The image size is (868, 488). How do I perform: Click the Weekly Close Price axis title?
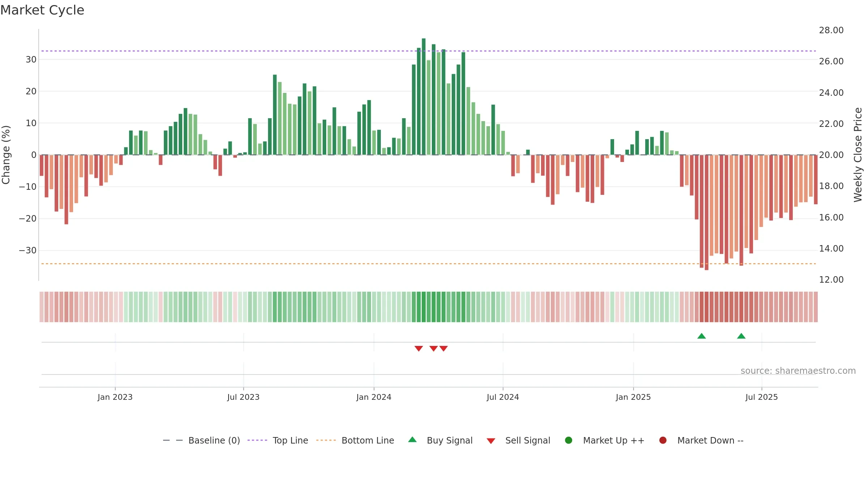point(858,155)
